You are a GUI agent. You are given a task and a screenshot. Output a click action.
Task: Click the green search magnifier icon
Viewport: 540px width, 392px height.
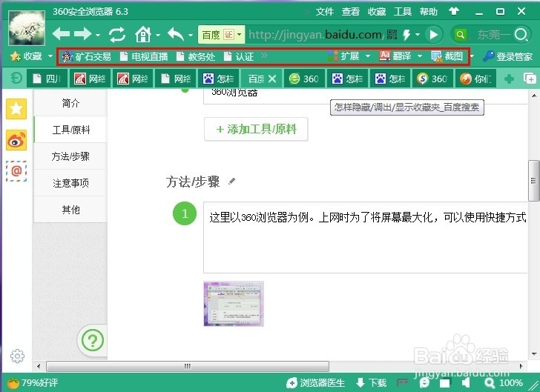(x=461, y=34)
